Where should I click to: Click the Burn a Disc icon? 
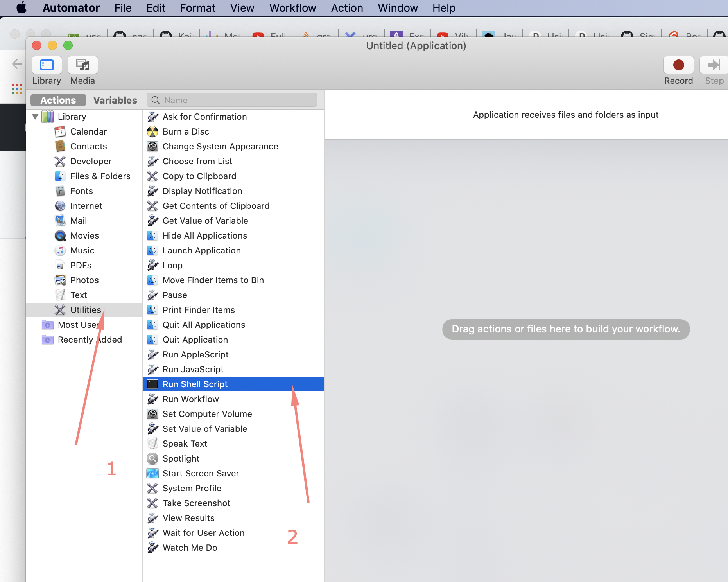pos(152,131)
